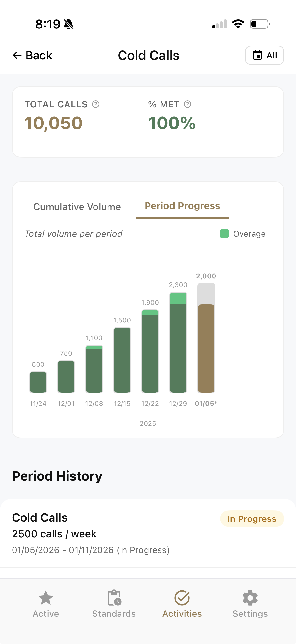Screen dimensions: 296x644
Task: Select the Period Progress tab
Action: (x=182, y=206)
